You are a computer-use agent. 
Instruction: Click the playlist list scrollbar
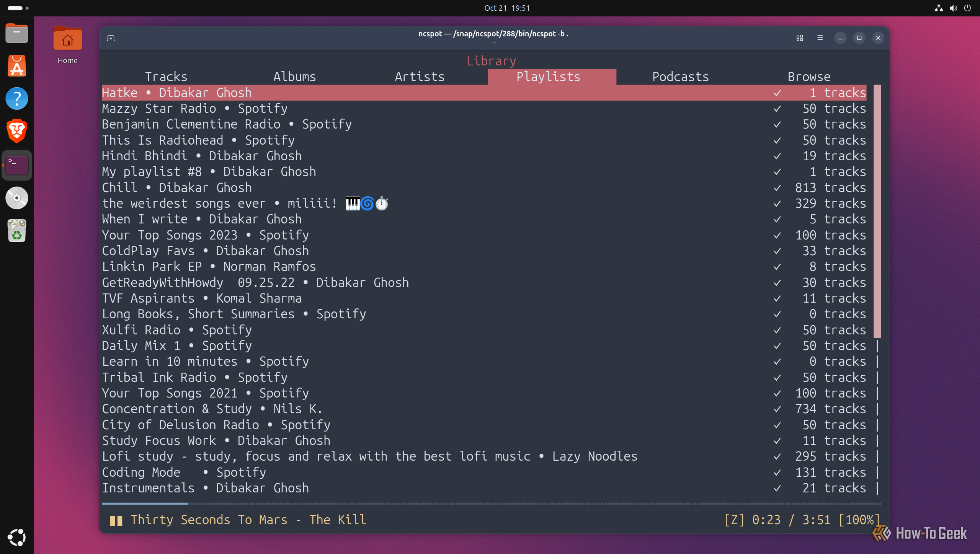click(x=877, y=211)
